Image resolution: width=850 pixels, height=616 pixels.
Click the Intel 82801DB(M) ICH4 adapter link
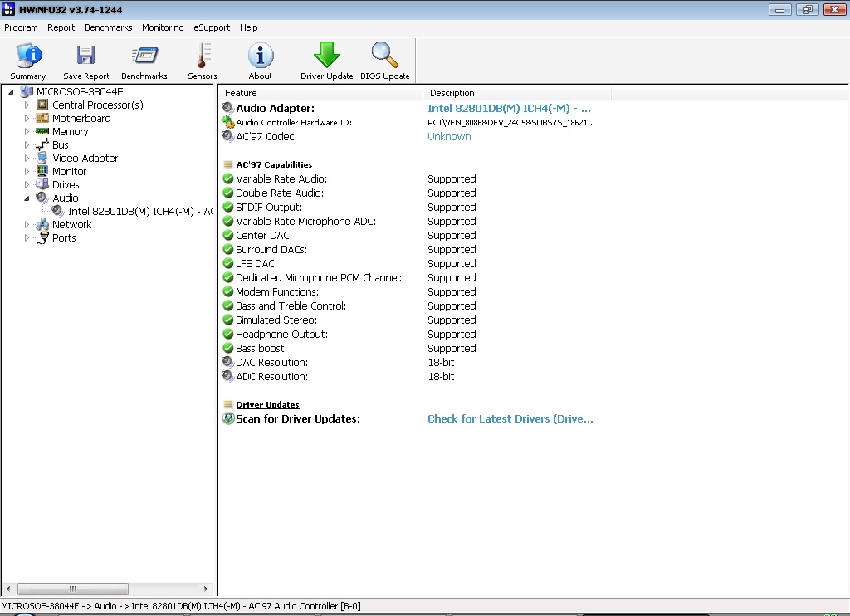tap(508, 109)
